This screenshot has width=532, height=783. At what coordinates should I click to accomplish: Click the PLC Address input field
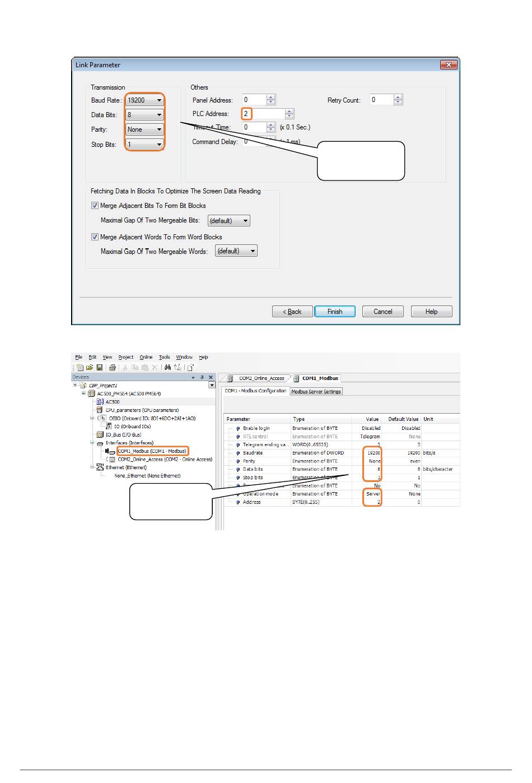point(263,114)
